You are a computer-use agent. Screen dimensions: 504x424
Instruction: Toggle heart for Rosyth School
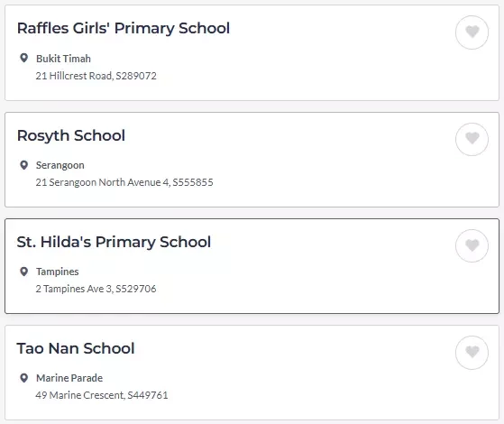click(472, 139)
